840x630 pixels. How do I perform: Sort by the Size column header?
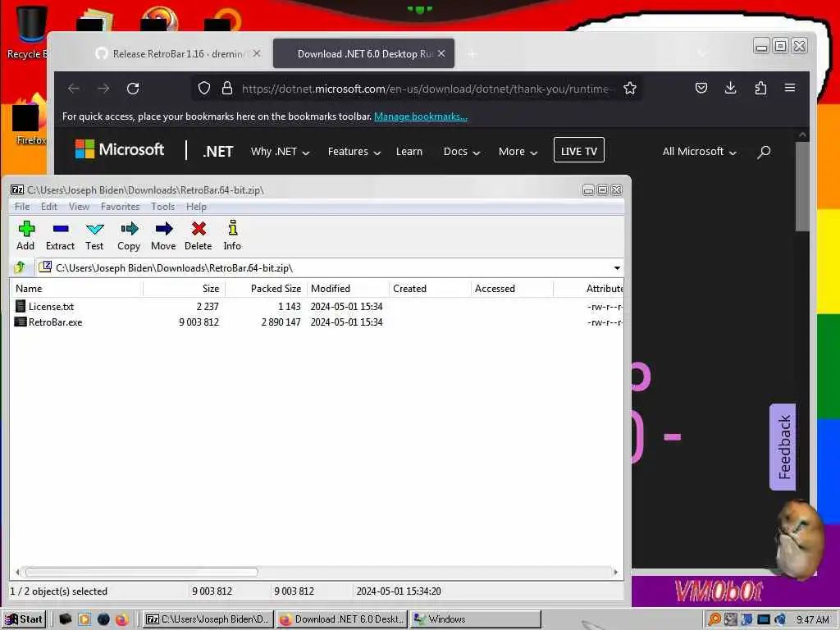(184, 289)
